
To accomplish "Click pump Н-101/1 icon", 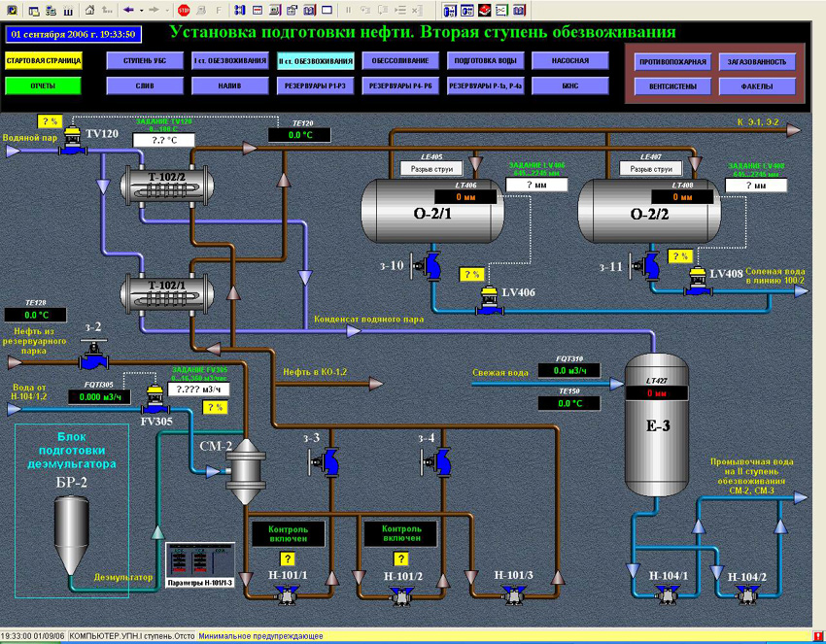I will [x=287, y=594].
